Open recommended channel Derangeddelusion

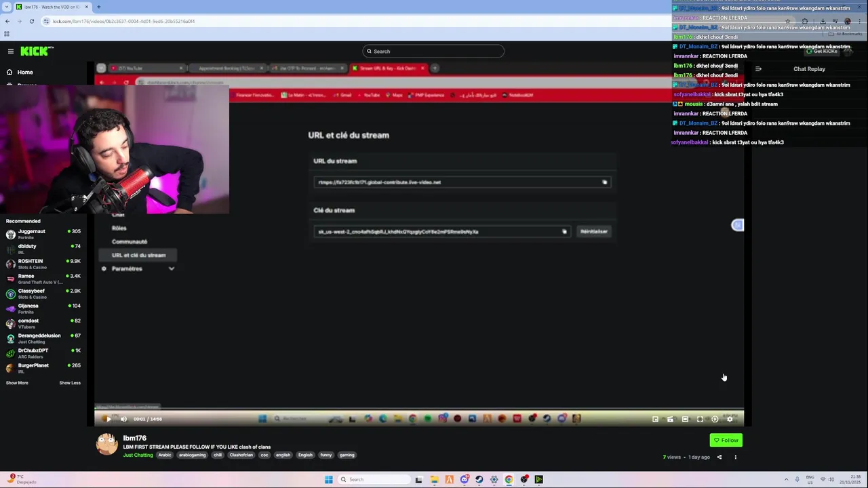[43, 338]
